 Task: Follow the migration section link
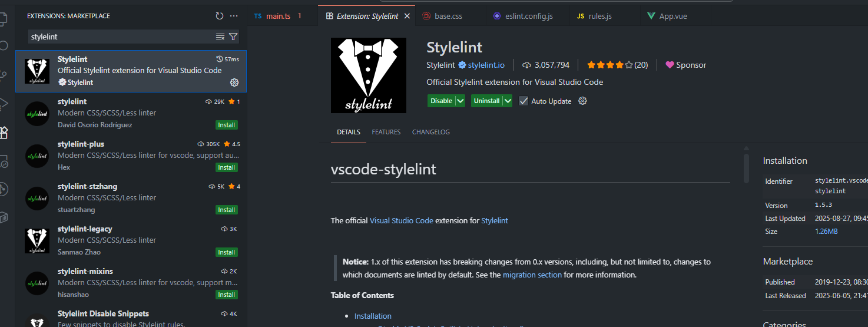(x=532, y=275)
